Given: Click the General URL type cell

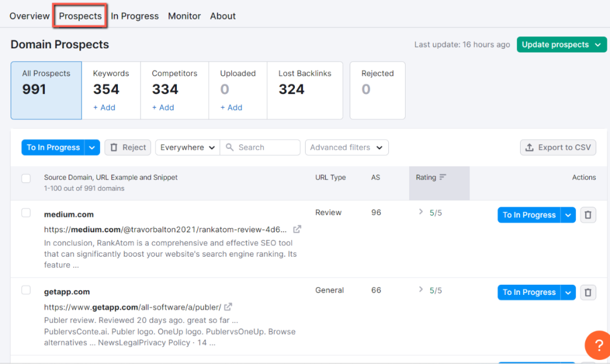Looking at the screenshot, I should tap(329, 290).
